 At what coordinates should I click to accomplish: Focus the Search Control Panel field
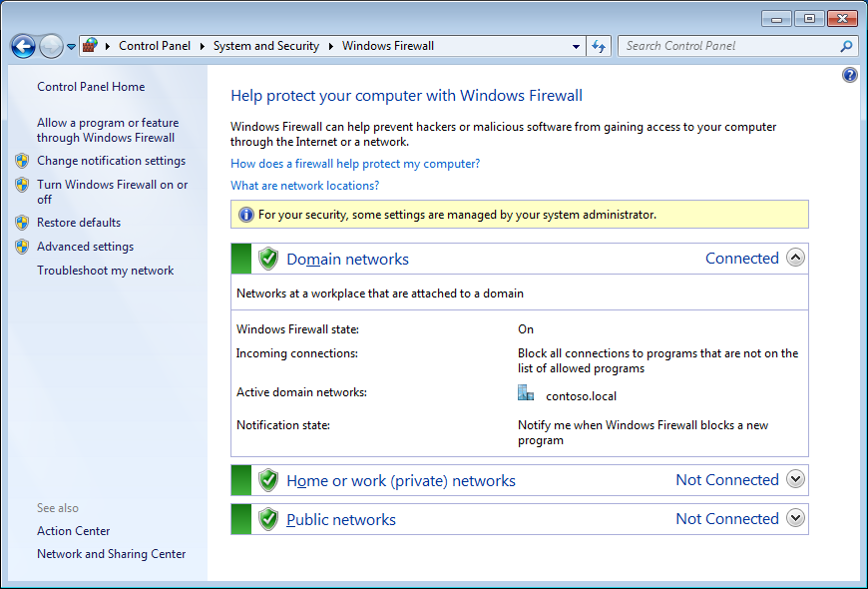[728, 46]
